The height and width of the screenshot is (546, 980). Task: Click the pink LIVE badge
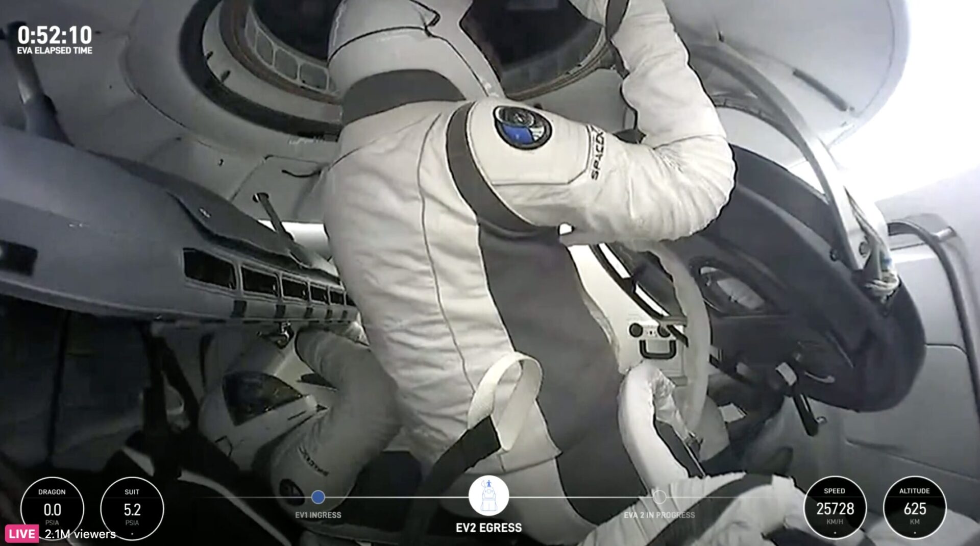[x=22, y=534]
